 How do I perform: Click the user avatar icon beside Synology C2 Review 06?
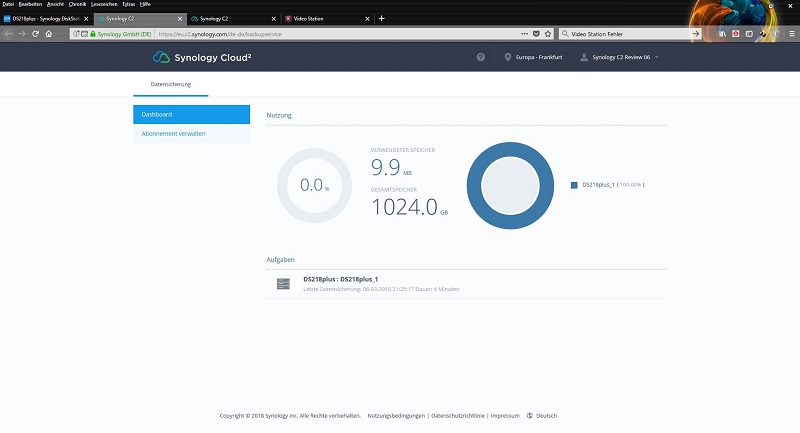[584, 57]
